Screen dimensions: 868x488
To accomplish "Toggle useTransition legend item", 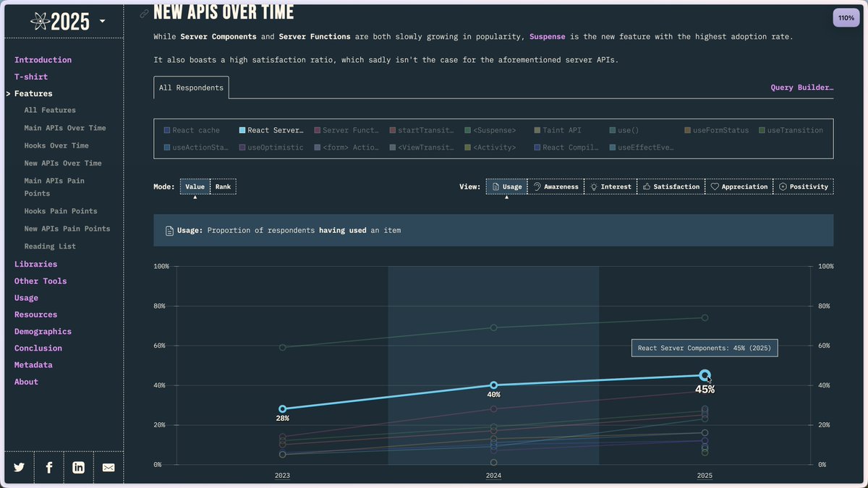I will coord(791,130).
